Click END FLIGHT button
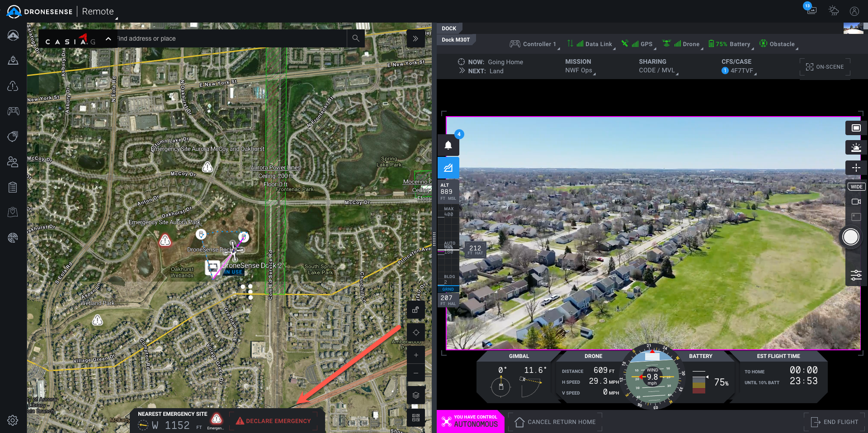The width and height of the screenshot is (868, 433). (835, 422)
